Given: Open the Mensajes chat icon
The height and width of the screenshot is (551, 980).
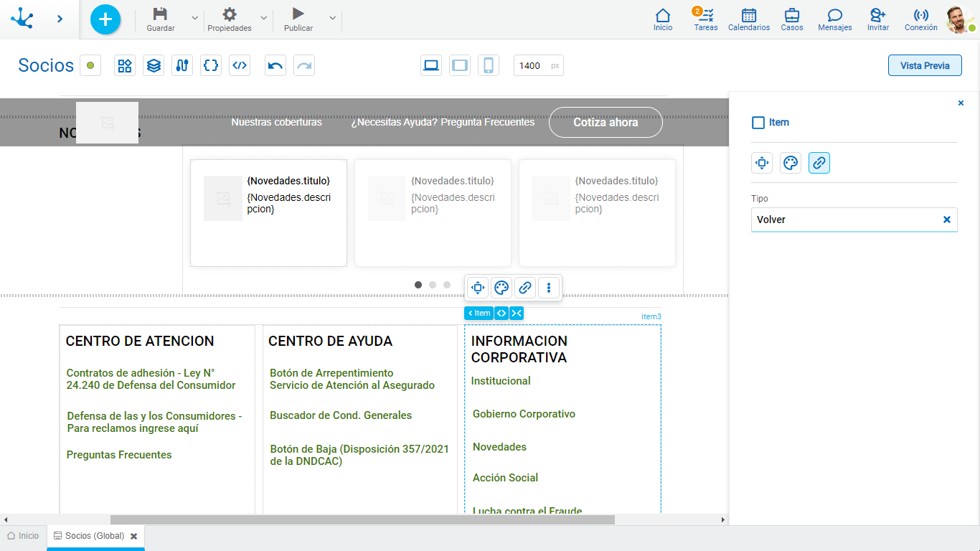Looking at the screenshot, I should click(x=835, y=15).
